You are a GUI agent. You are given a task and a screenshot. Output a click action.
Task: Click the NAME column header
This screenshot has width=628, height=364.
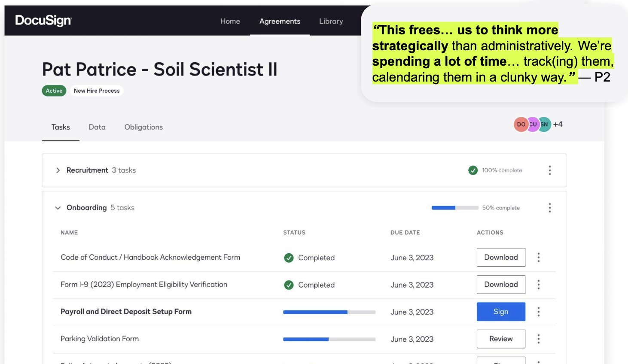coord(69,233)
